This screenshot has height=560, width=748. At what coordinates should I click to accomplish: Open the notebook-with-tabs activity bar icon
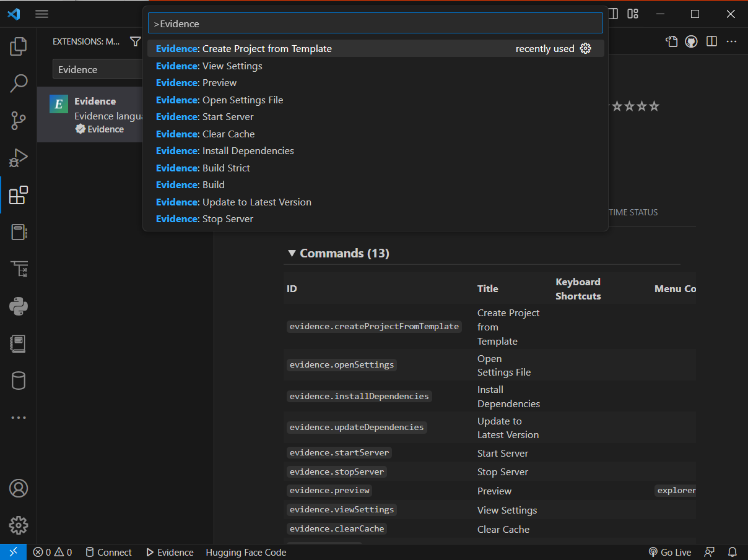click(19, 232)
